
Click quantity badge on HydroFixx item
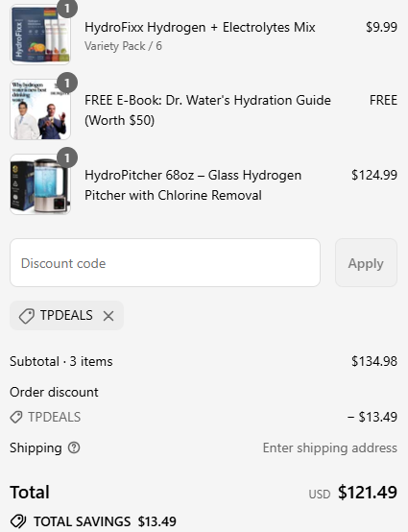click(x=67, y=8)
